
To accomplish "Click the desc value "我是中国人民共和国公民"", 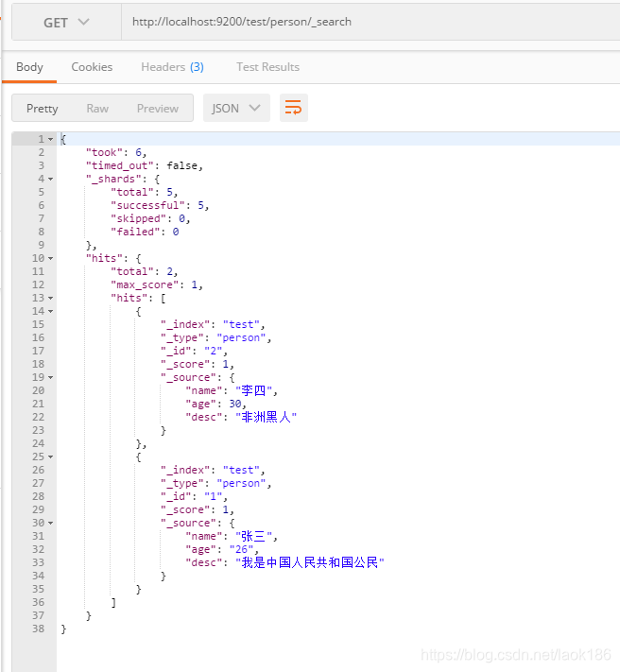I will tap(310, 562).
